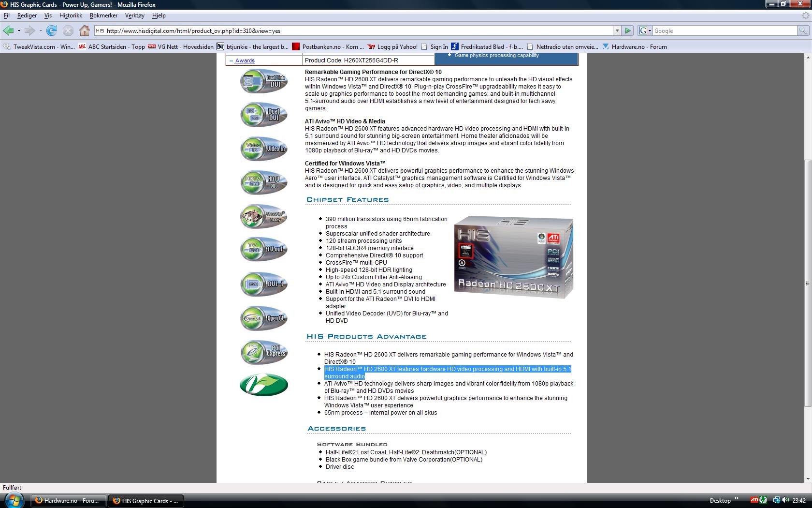
Task: Expand the Desktop toolbar chevron in taskbar
Action: click(x=737, y=498)
